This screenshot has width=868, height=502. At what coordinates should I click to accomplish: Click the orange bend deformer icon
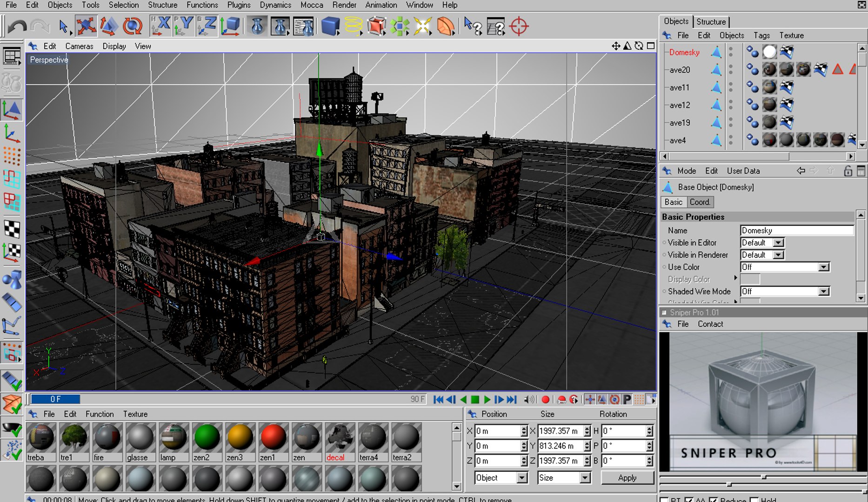pos(445,26)
